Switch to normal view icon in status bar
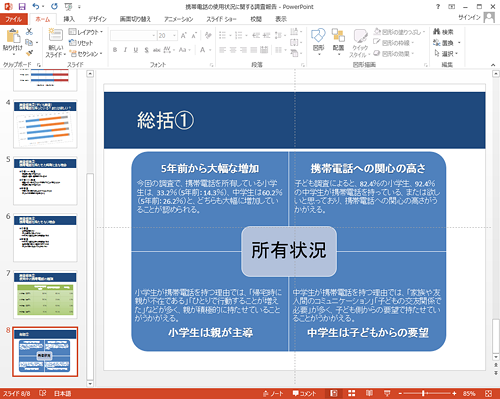 334,394
